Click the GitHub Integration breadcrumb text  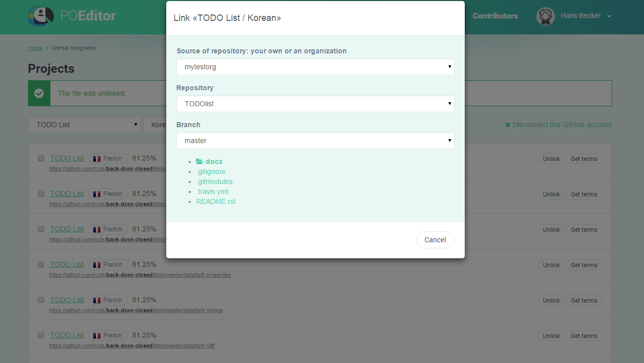point(74,48)
